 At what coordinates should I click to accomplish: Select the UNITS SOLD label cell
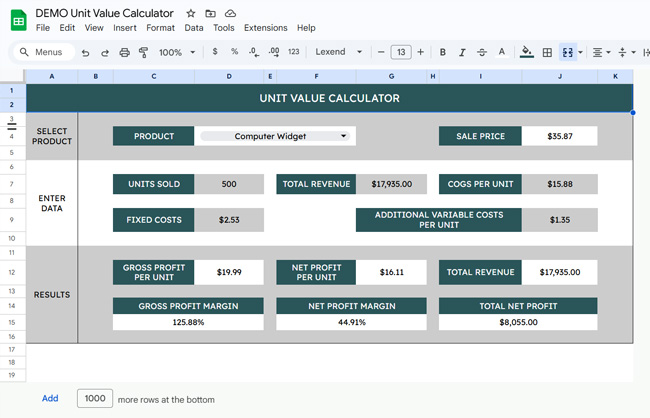coord(153,184)
